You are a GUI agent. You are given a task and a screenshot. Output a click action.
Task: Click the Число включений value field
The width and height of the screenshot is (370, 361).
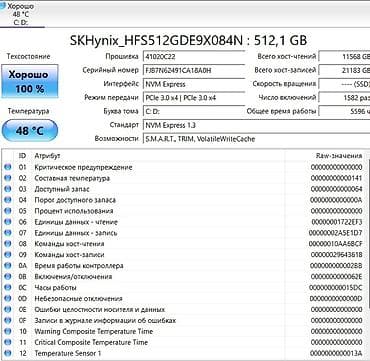coord(344,98)
